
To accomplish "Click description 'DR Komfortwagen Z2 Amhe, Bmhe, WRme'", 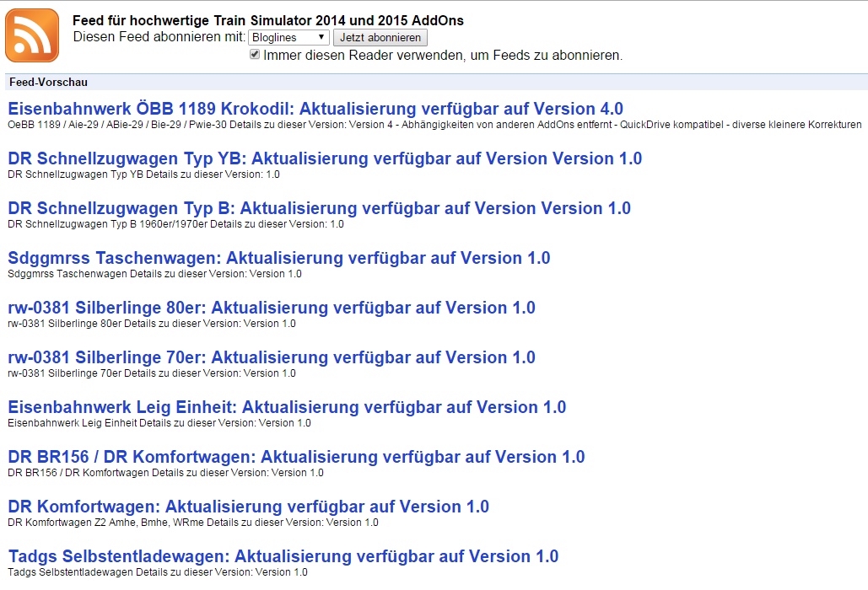I will [193, 523].
